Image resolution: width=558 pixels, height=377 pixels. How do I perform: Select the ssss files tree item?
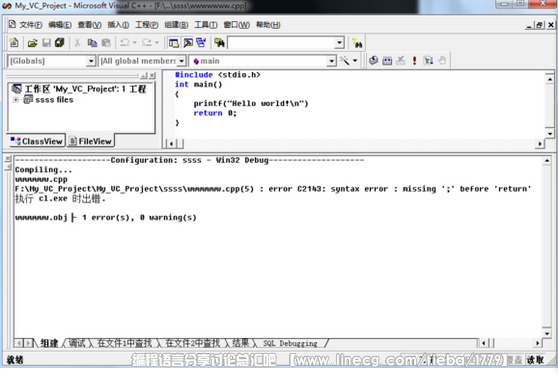point(54,100)
